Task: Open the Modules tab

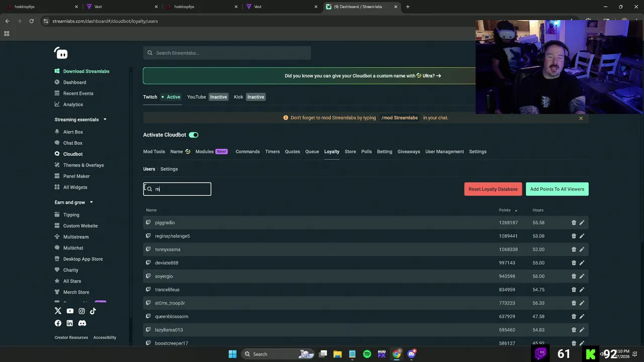Action: tap(211, 152)
